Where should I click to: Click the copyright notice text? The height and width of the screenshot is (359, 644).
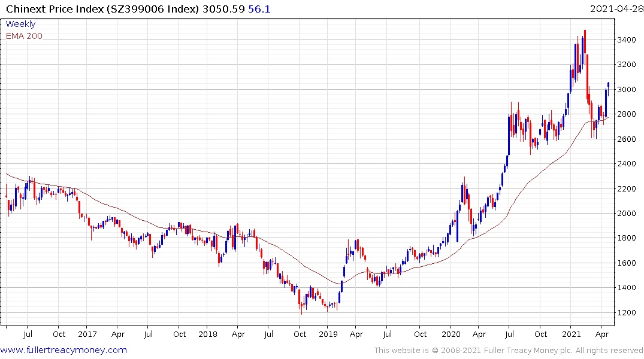pyautogui.click(x=509, y=351)
